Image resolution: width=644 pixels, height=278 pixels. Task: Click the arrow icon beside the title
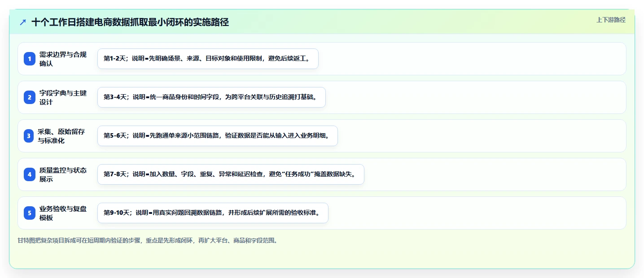(x=23, y=22)
